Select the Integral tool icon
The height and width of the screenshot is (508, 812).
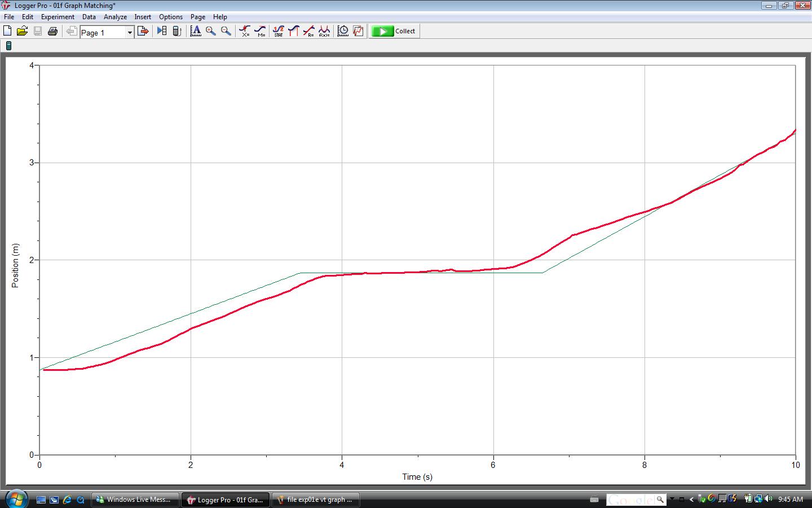point(294,31)
